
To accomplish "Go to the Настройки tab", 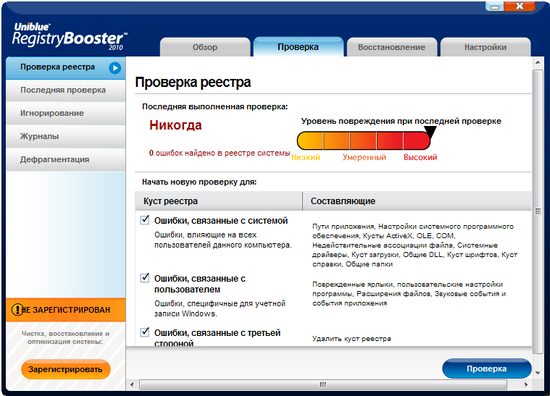I will 485,47.
